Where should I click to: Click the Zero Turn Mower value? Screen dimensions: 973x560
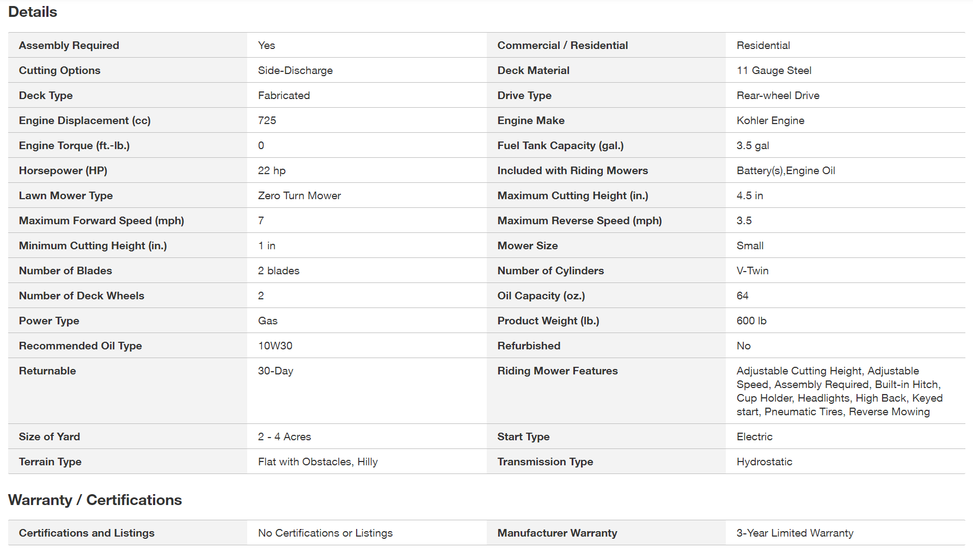299,195
